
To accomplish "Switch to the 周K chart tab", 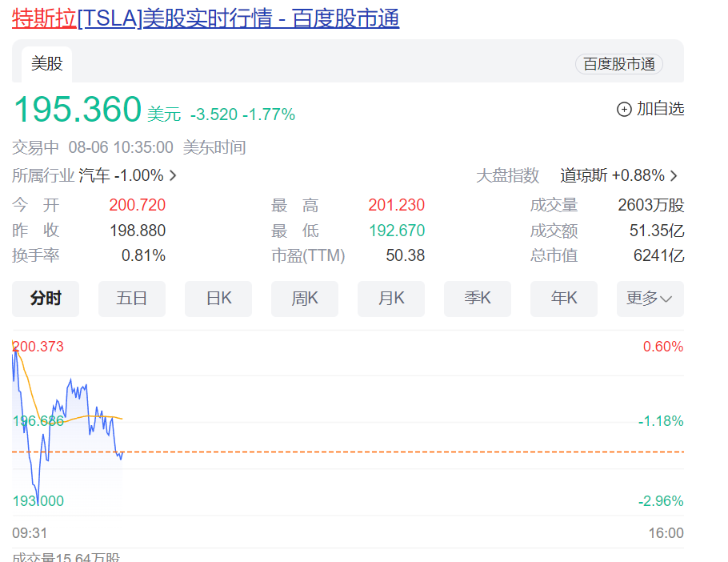I will tap(305, 299).
